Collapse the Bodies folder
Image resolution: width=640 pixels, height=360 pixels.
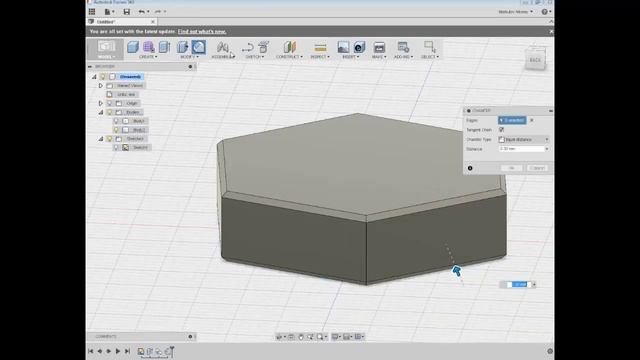(x=100, y=112)
